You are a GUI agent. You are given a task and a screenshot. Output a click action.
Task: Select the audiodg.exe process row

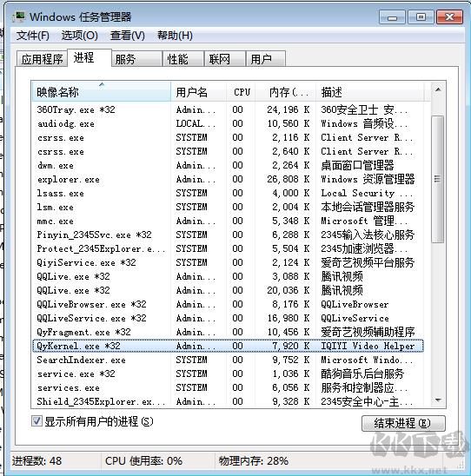[x=228, y=123]
